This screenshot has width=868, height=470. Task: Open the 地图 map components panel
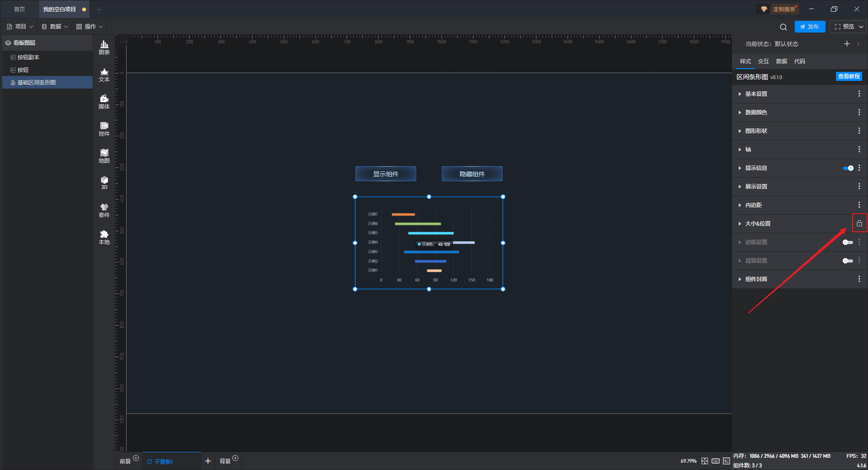tap(104, 156)
